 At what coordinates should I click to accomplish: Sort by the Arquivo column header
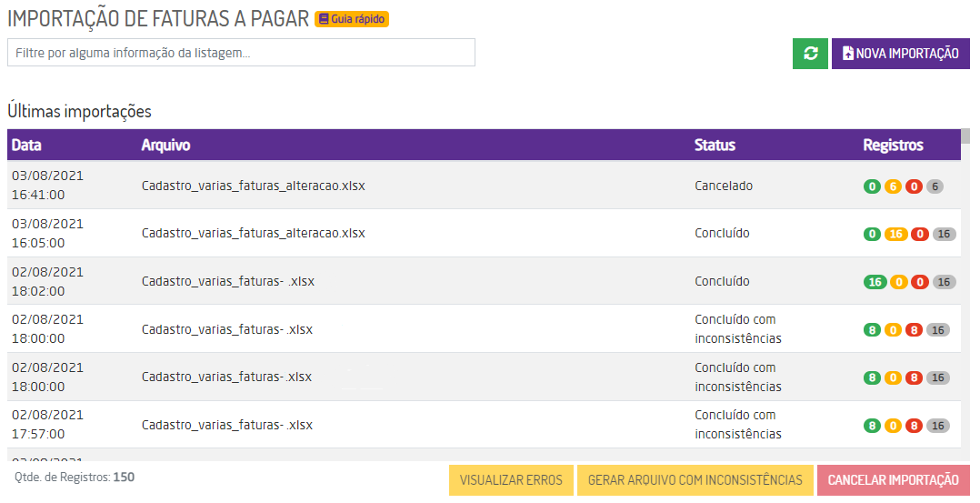(x=165, y=145)
